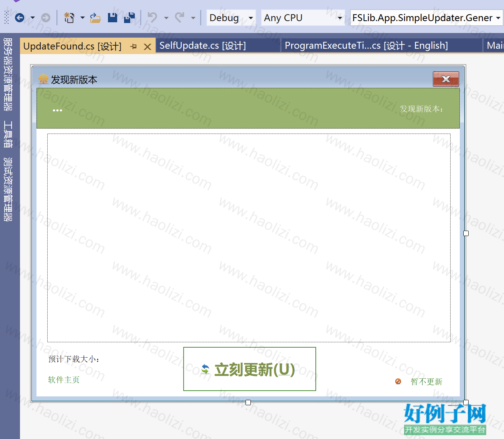Pin the UpdateFound.cs tab
Viewport: 504px width, 439px height.
click(x=134, y=46)
